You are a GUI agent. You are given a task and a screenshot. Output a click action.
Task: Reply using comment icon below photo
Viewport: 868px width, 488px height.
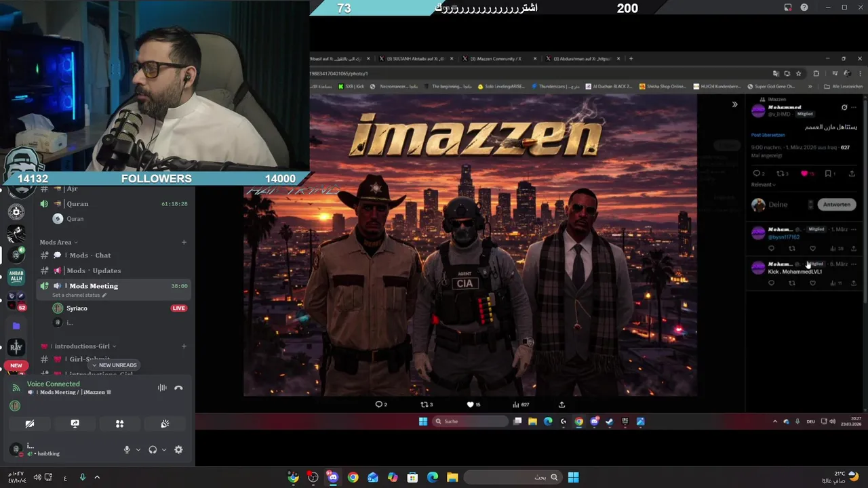[379, 405]
